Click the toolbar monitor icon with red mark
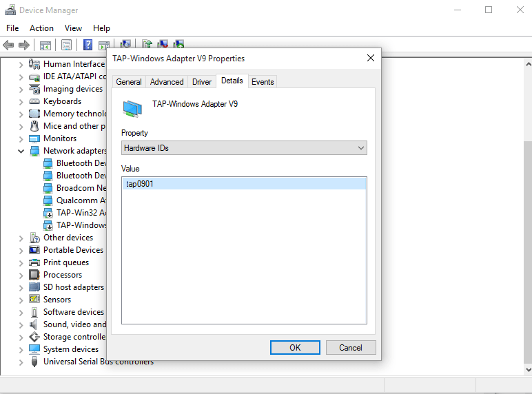Screen dimensions: 532x394 coord(163,44)
